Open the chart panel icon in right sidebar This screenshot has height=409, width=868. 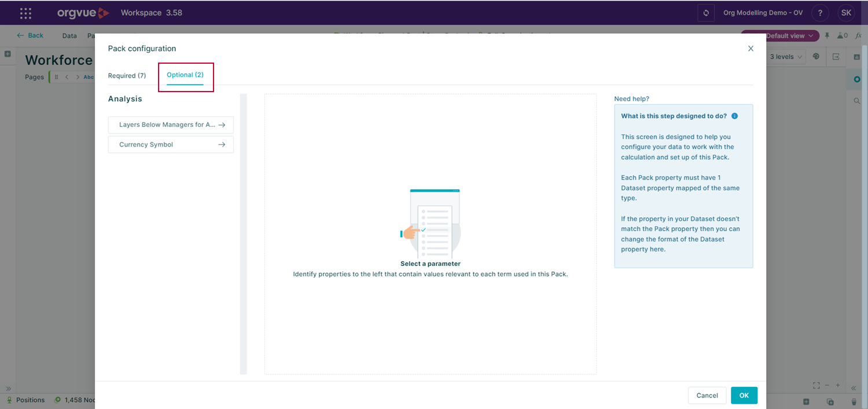(x=857, y=57)
